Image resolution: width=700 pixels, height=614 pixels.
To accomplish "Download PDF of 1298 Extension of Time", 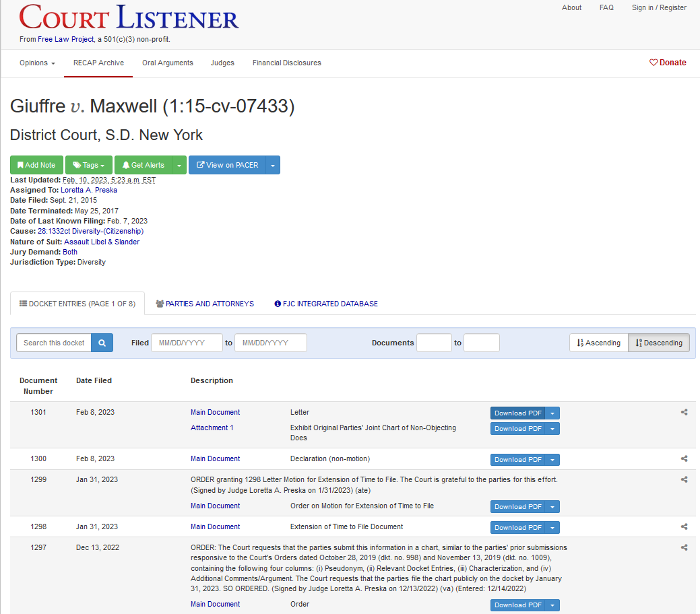I will point(518,527).
